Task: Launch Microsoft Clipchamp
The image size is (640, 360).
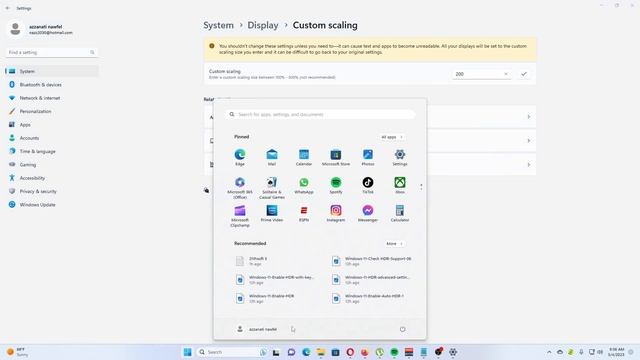Action: point(240,216)
